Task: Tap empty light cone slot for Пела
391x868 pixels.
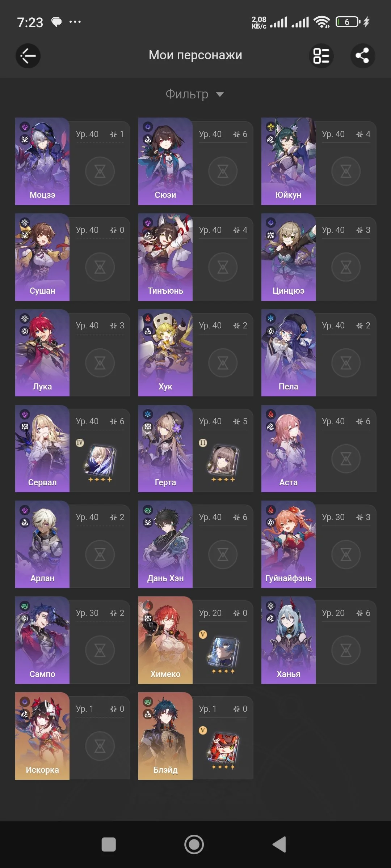Action: tap(346, 363)
